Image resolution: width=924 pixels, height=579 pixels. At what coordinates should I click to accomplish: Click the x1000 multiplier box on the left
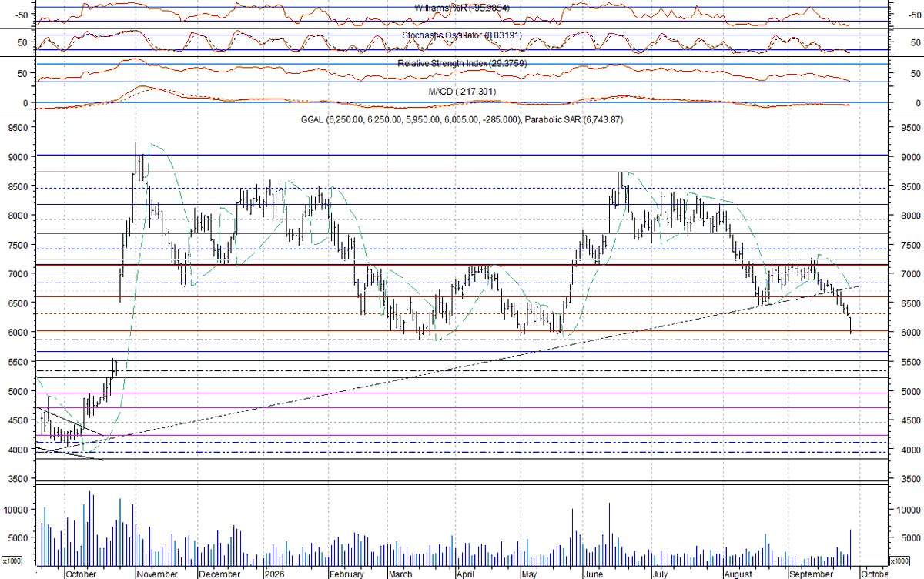click(11, 561)
